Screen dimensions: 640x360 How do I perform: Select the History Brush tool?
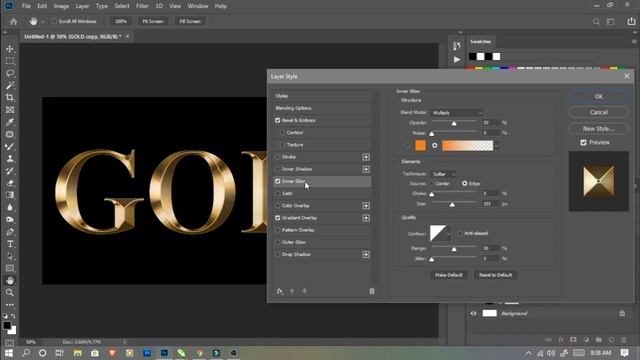[x=10, y=171]
